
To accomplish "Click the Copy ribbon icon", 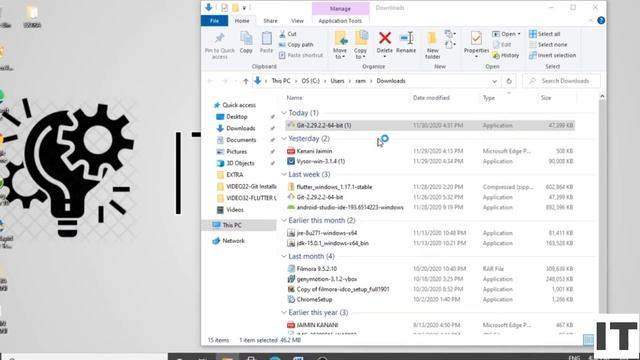I will [x=246, y=39].
